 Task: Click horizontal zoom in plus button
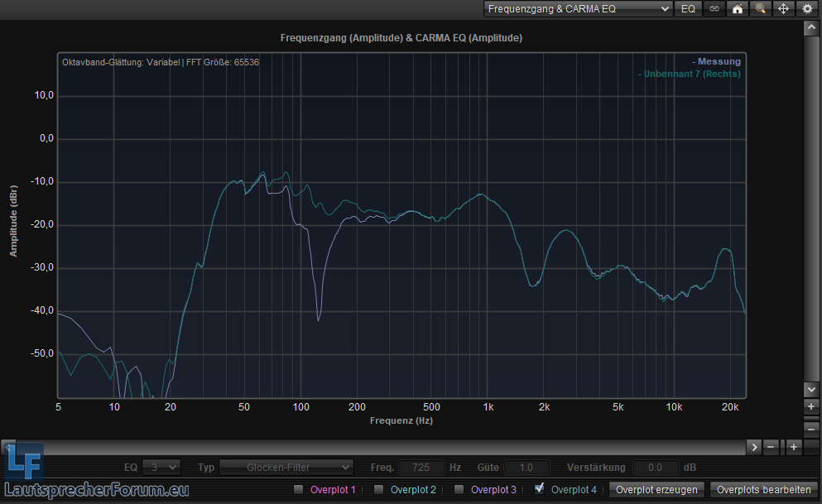click(x=793, y=447)
